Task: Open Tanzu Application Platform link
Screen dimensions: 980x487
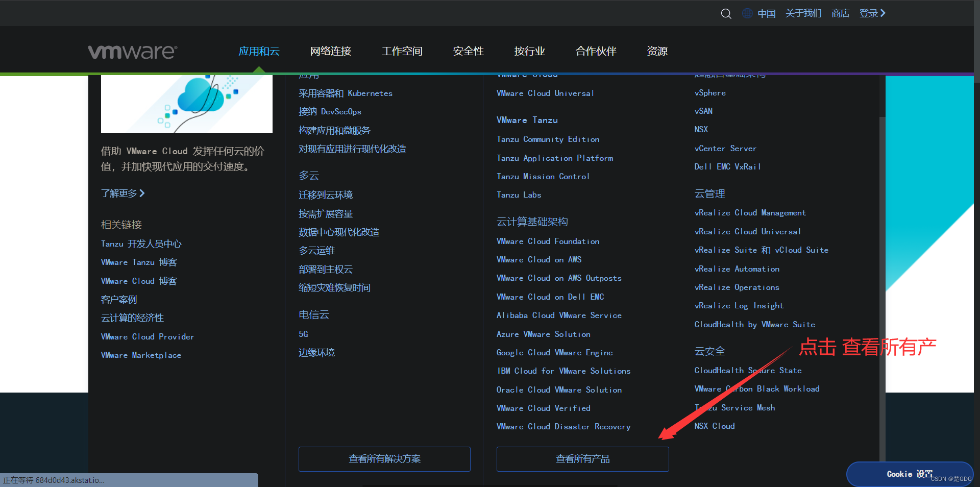Action: click(555, 158)
